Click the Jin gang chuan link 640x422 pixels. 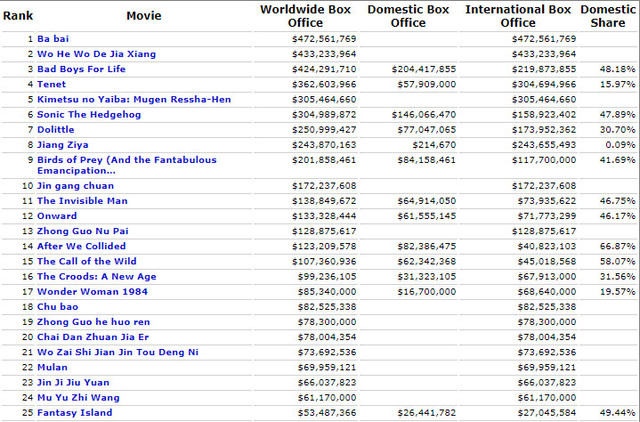click(76, 186)
